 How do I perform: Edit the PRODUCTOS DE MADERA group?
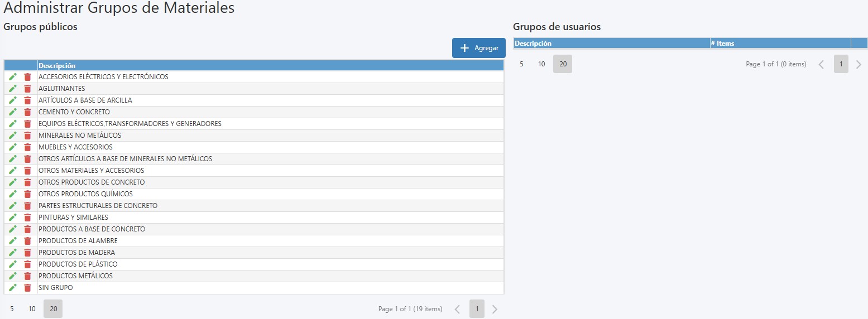pos(12,253)
